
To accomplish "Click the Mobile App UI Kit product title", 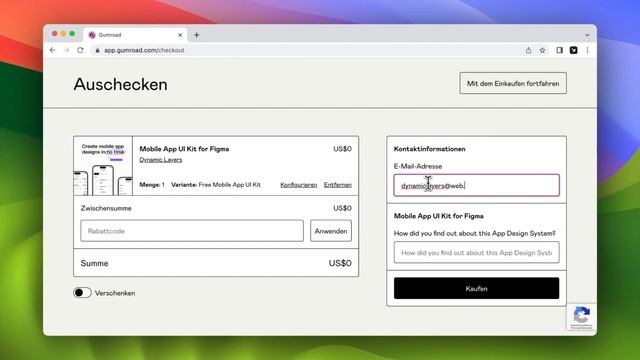I will [184, 149].
